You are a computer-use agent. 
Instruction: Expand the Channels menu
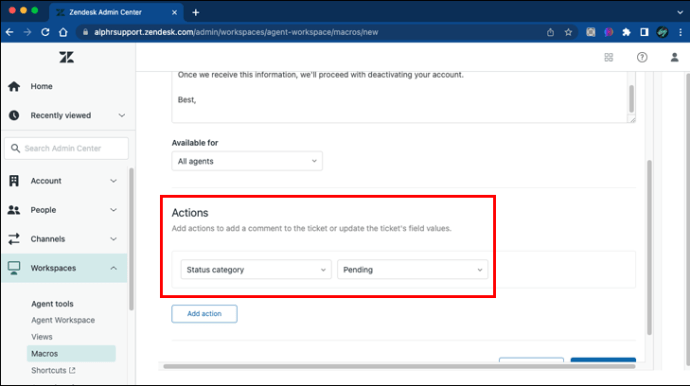coord(114,239)
